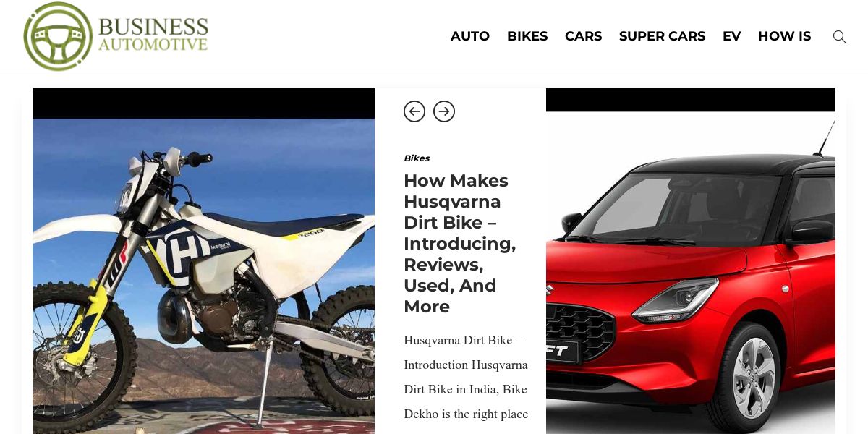Click the red car's headlight
Viewport: 868px width, 434px height.
click(675, 299)
